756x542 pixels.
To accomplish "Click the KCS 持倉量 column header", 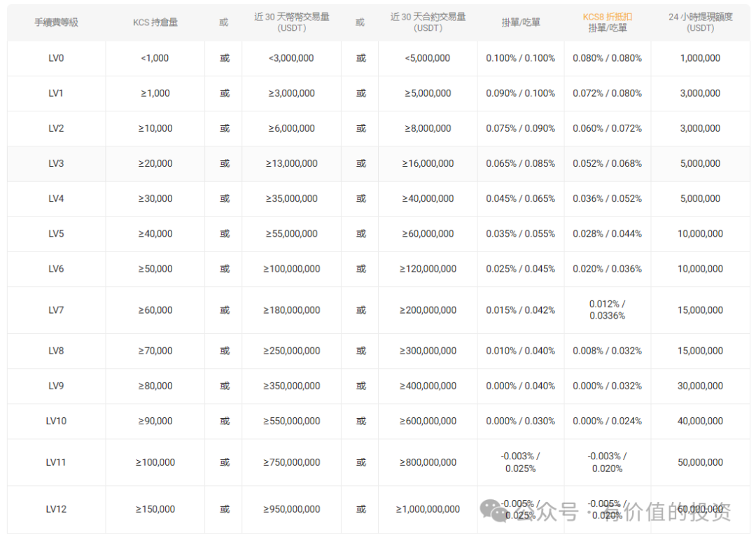I will pos(155,22).
